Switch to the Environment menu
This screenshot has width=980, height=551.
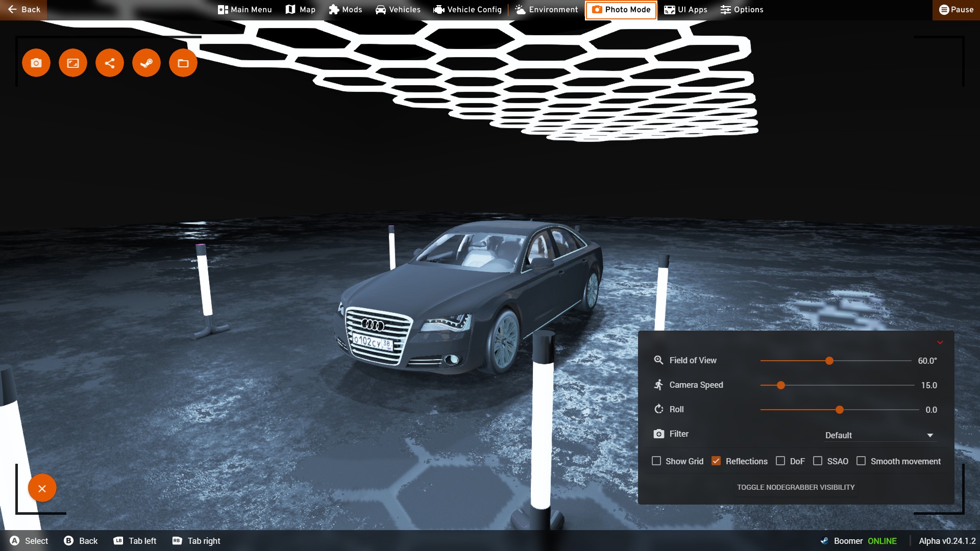click(x=547, y=10)
